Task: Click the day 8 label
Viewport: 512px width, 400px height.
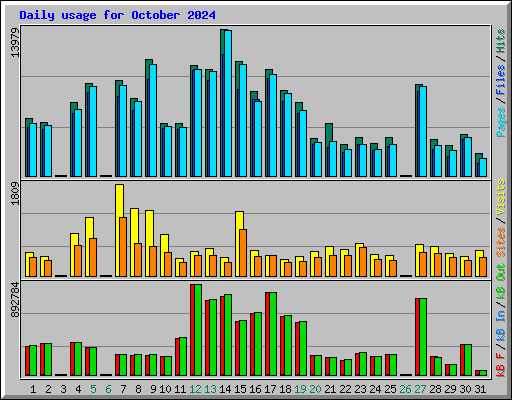Action: click(x=138, y=389)
